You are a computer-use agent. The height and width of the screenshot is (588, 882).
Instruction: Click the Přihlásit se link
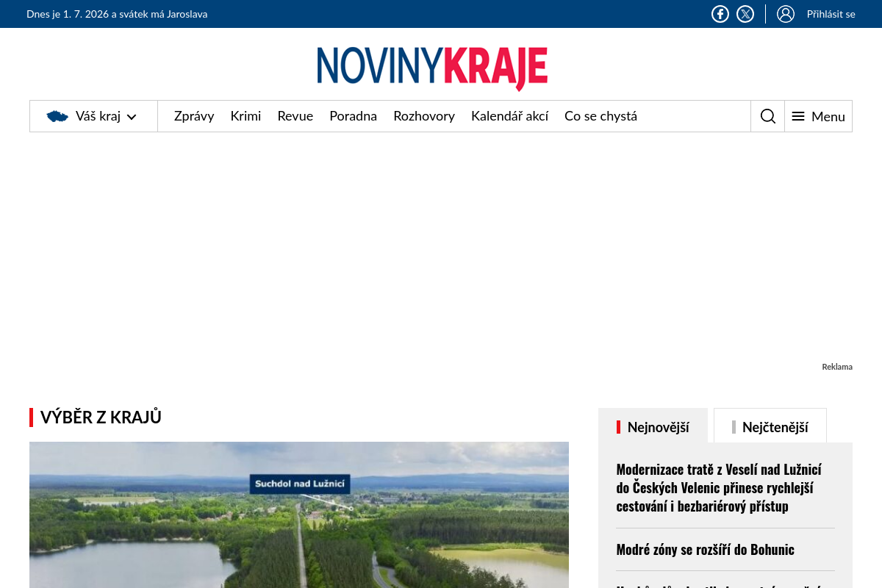831,14
